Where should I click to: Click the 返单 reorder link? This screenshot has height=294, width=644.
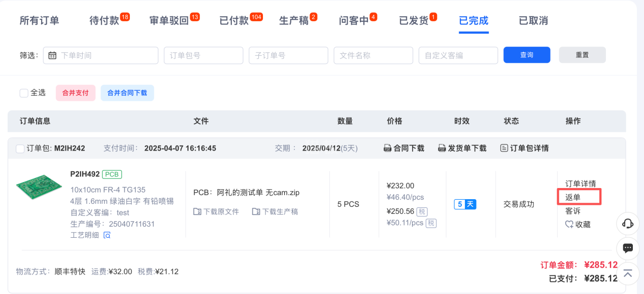(x=573, y=197)
